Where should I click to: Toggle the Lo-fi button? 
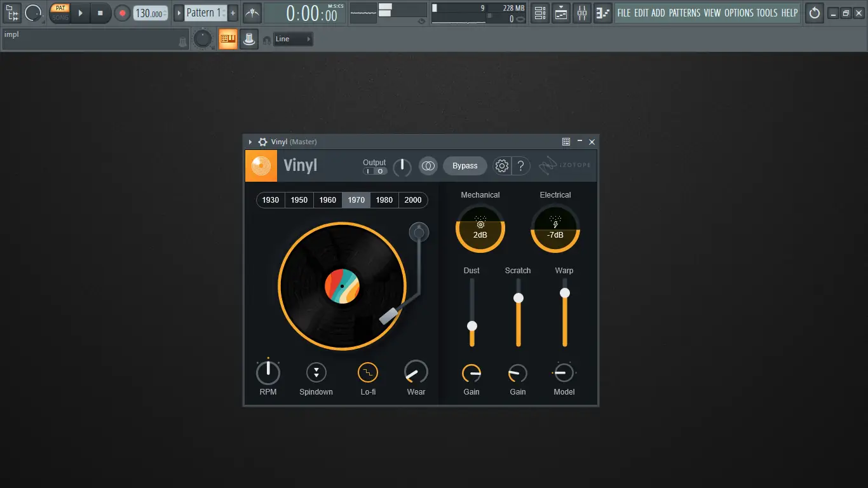coord(368,372)
